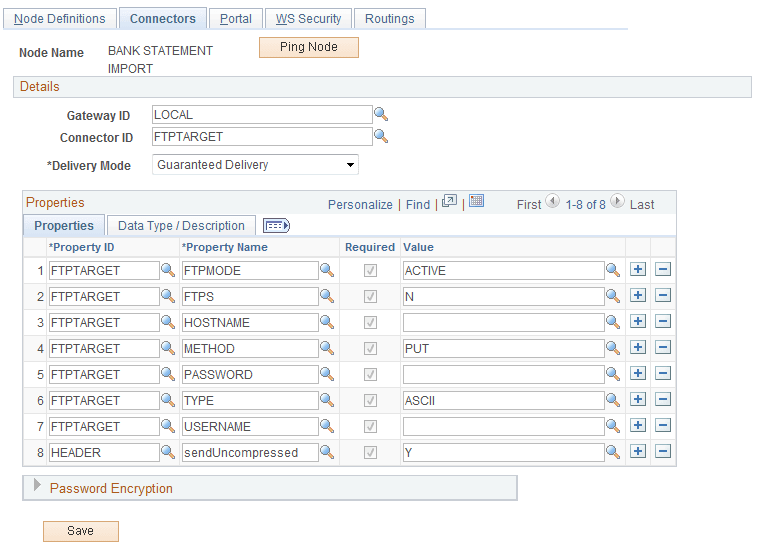The image size is (758, 547).
Task: Look up USERNAME value
Action: [x=613, y=426]
